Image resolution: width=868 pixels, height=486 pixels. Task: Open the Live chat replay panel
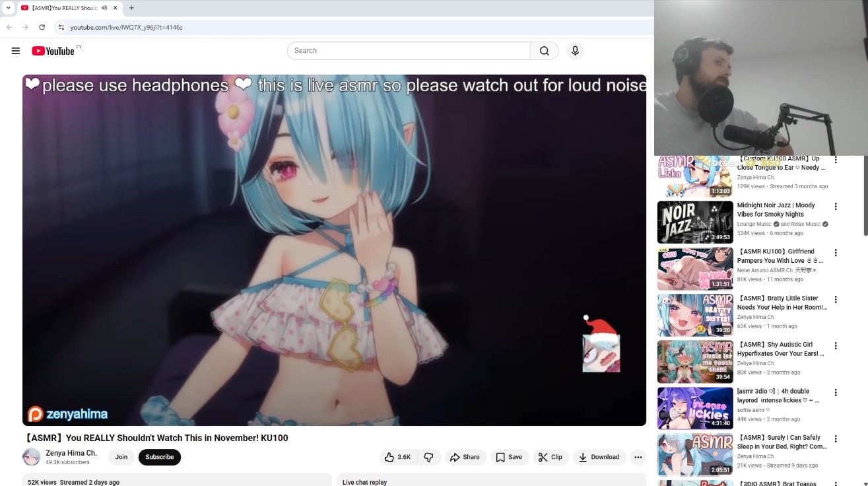(492, 480)
